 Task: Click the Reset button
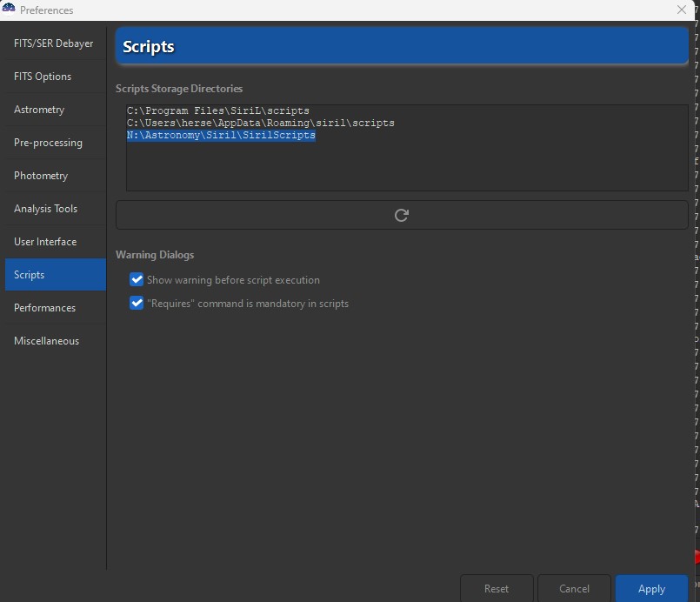497,589
